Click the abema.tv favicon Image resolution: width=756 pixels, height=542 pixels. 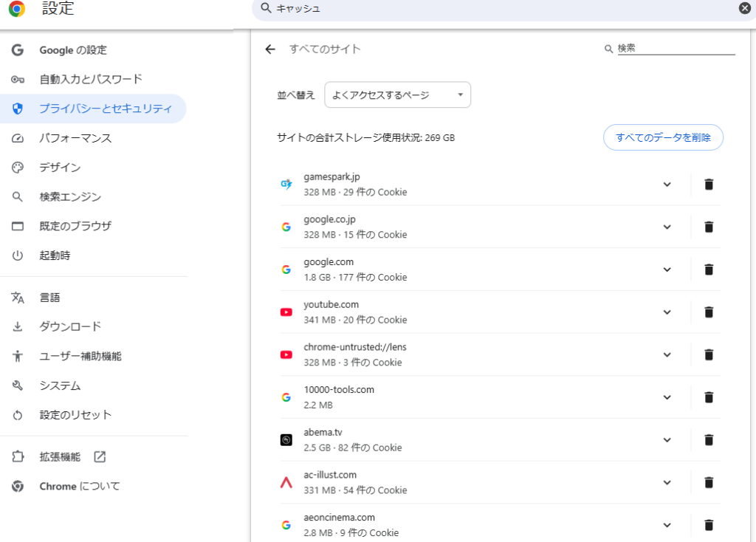[286, 440]
